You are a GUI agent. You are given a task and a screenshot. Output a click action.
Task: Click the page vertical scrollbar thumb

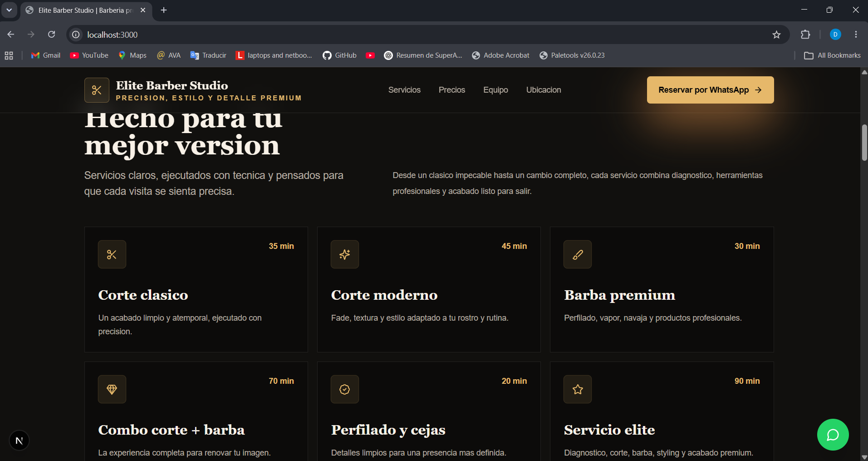pos(864,142)
